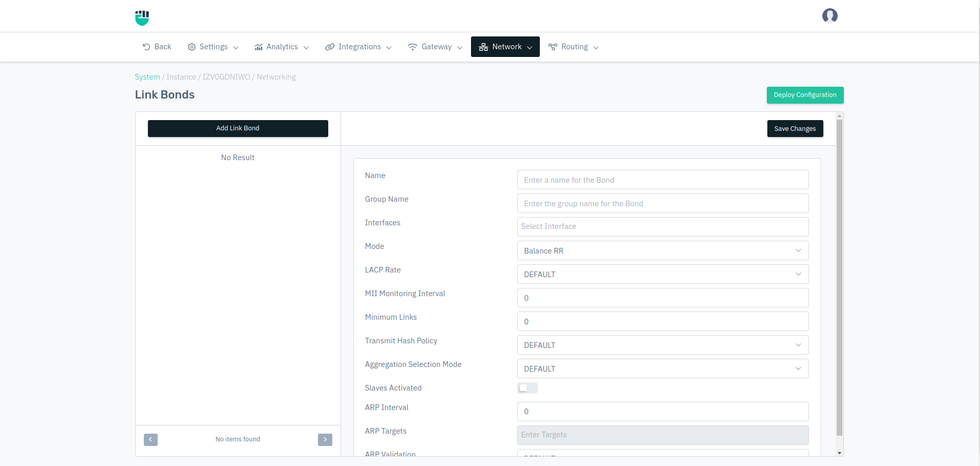Click the Settings gear icon

pos(192,47)
